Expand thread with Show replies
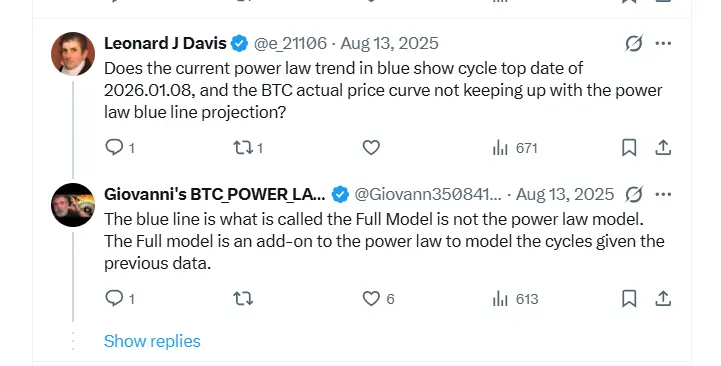Viewport: 721px width, 366px height. click(152, 341)
